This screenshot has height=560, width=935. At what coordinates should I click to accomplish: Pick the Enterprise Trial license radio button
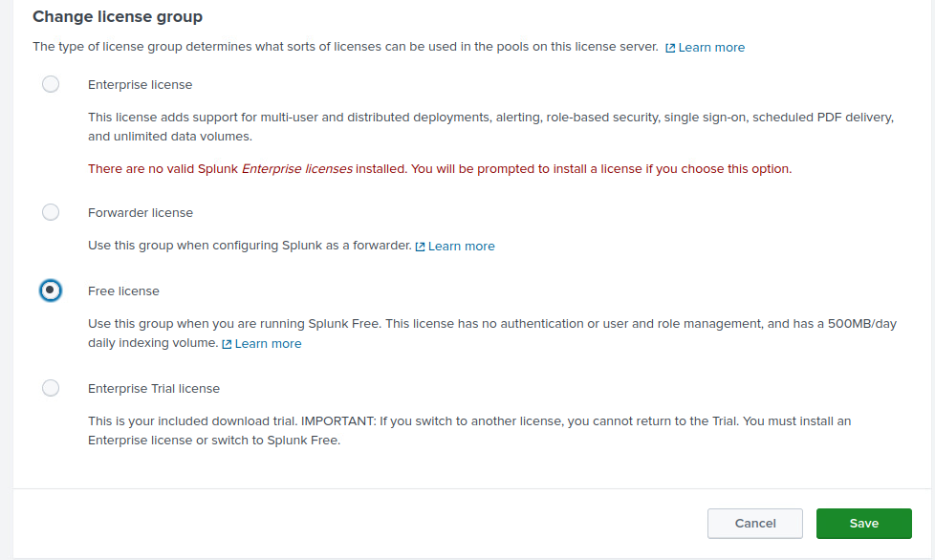(51, 388)
